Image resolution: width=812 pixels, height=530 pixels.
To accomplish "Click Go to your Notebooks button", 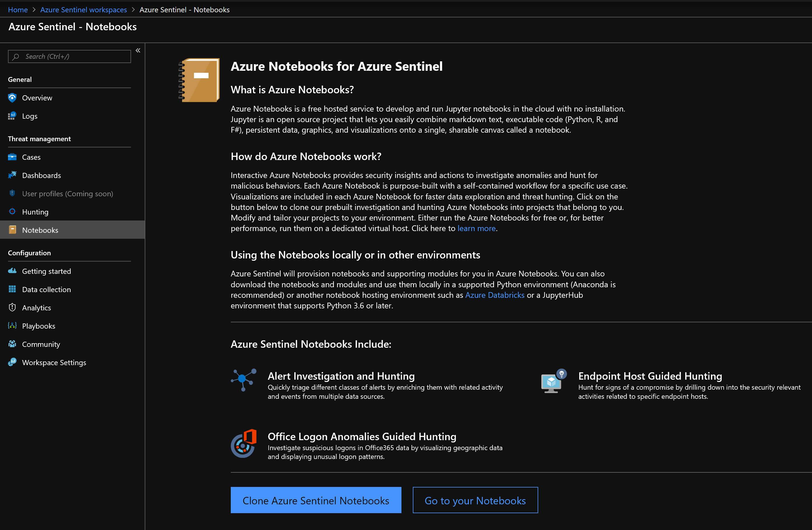I will [475, 500].
